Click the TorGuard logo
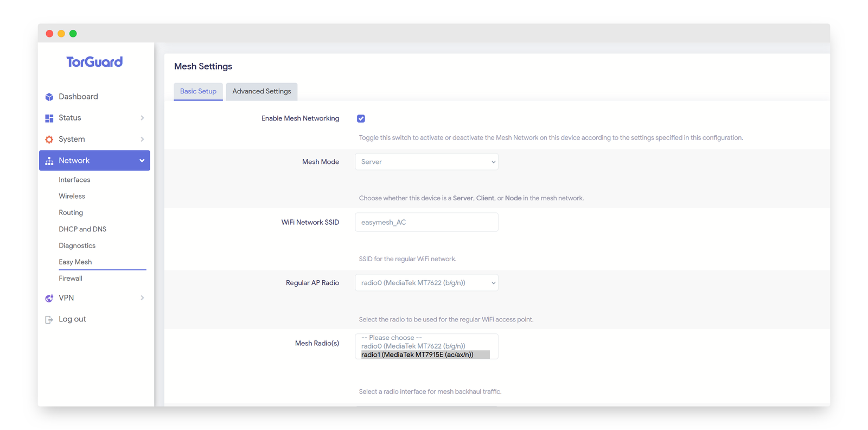The width and height of the screenshot is (868, 430). coord(94,62)
